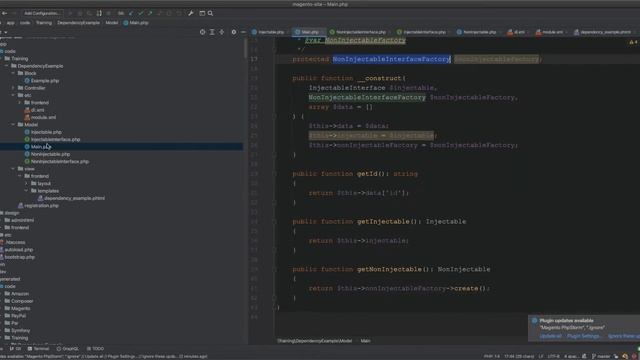Click the Model breadcrumb item
This screenshot has height=360, width=640.
[111, 23]
